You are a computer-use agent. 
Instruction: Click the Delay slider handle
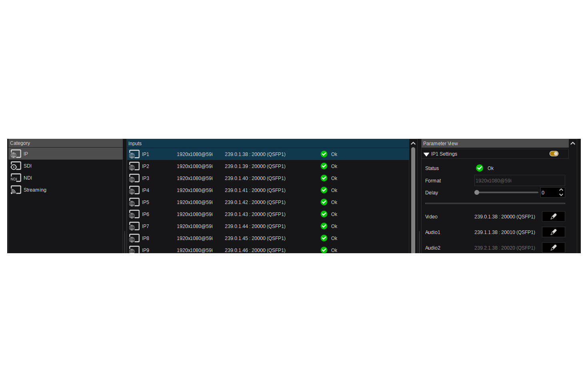click(x=477, y=192)
